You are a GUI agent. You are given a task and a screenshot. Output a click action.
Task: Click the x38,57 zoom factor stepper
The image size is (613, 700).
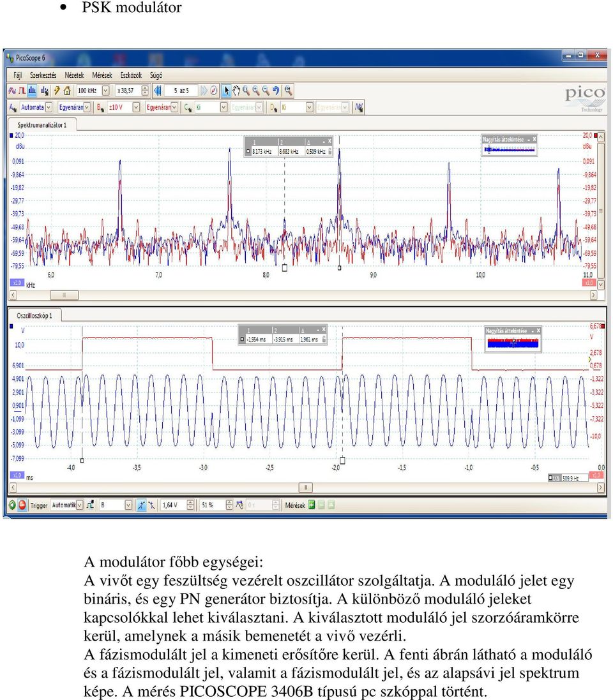[x=145, y=91]
